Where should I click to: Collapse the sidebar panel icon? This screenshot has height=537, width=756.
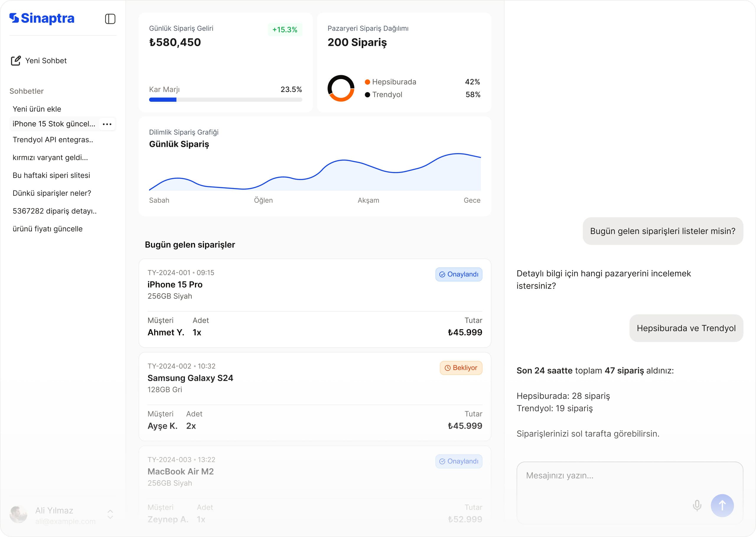pos(110,19)
